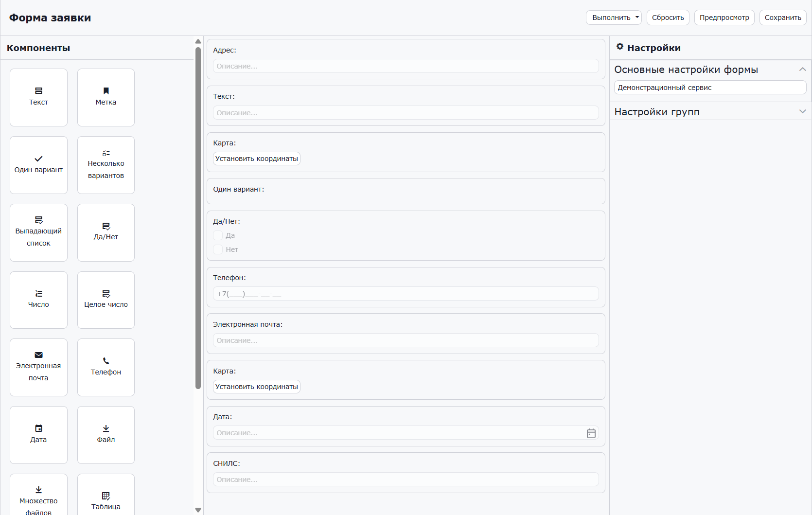Screen dimensions: 812x515
Task: Select the Текст component tile
Action: pos(38,97)
